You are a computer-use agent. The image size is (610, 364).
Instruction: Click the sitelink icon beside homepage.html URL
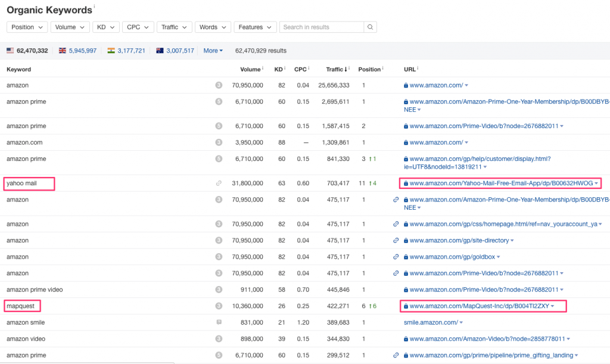[396, 224]
